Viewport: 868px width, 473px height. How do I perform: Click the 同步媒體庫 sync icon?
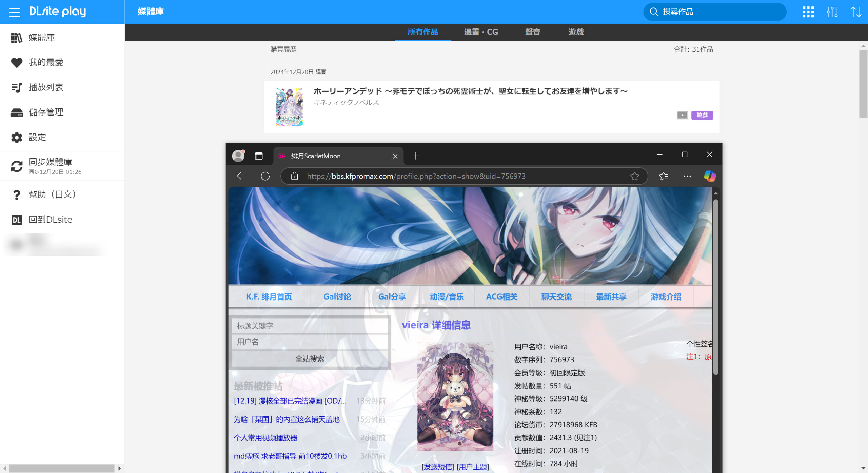pyautogui.click(x=16, y=166)
